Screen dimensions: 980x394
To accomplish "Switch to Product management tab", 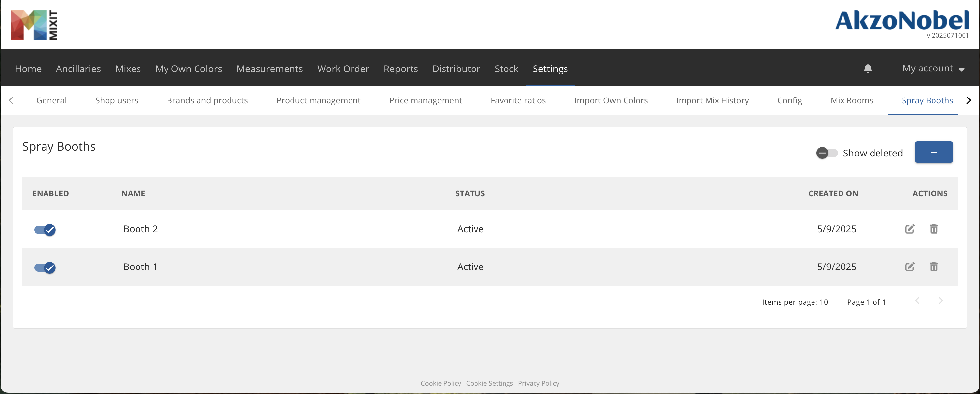I will [x=319, y=100].
